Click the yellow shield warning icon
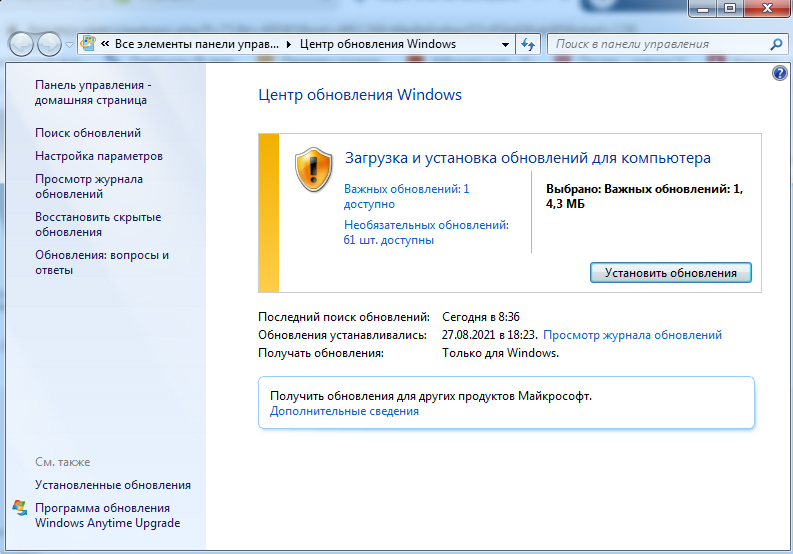 [313, 169]
